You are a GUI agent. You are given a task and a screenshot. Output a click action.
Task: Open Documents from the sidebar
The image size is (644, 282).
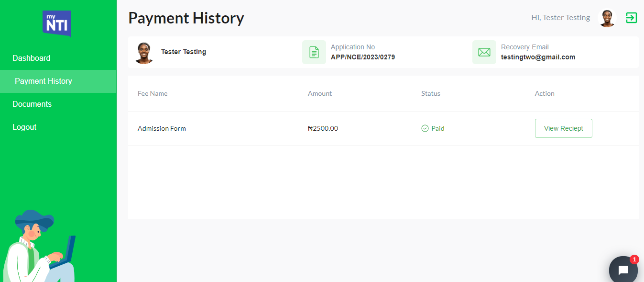(32, 104)
